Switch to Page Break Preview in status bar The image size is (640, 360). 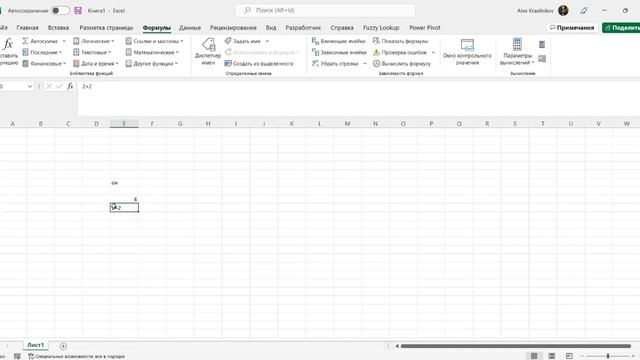[x=569, y=356]
